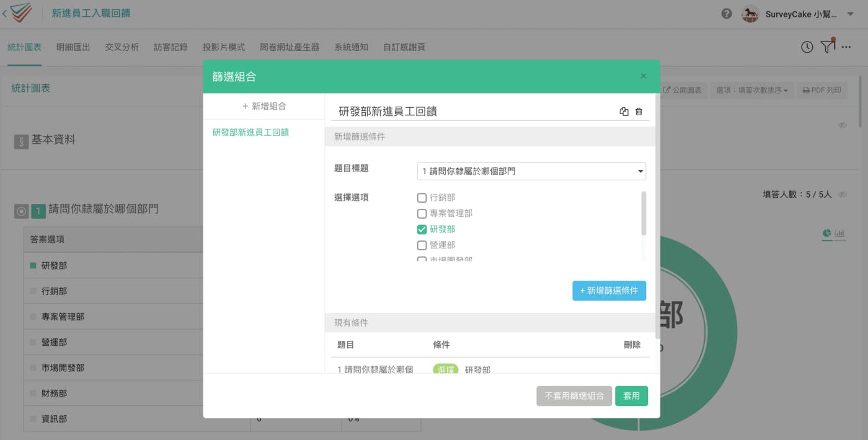Click the 套用 apply button
The image size is (868, 440).
point(631,396)
